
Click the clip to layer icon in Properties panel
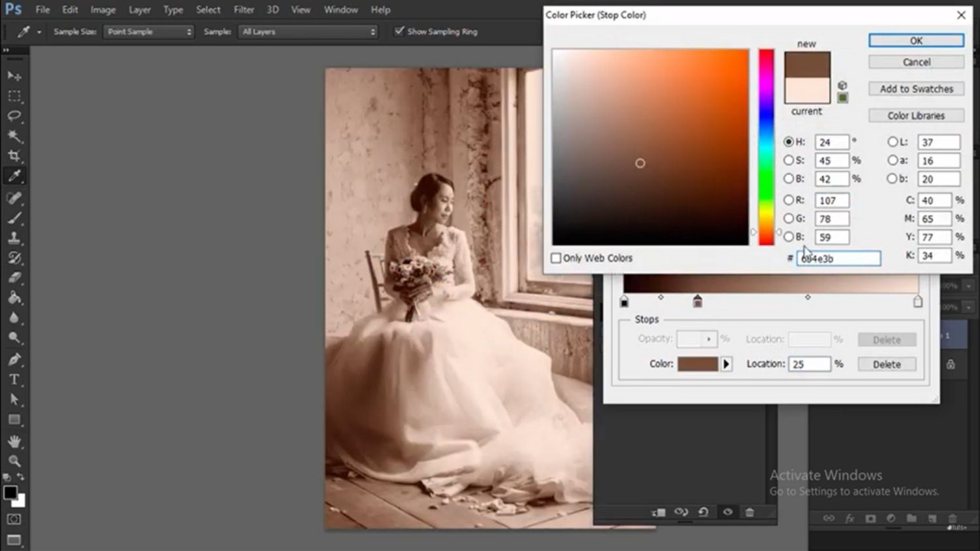pos(659,512)
